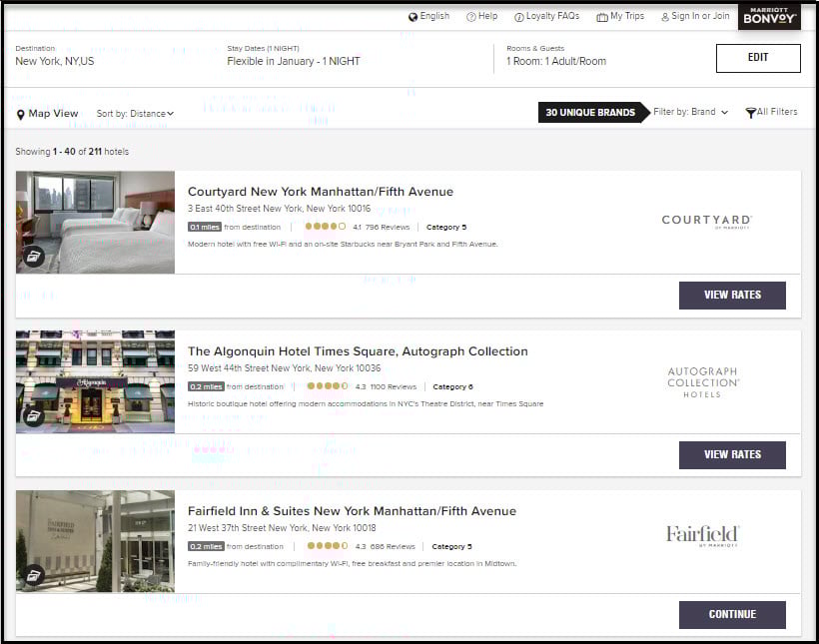
Task: Open 1100 Reviews for Algonquin hotel
Action: [394, 387]
